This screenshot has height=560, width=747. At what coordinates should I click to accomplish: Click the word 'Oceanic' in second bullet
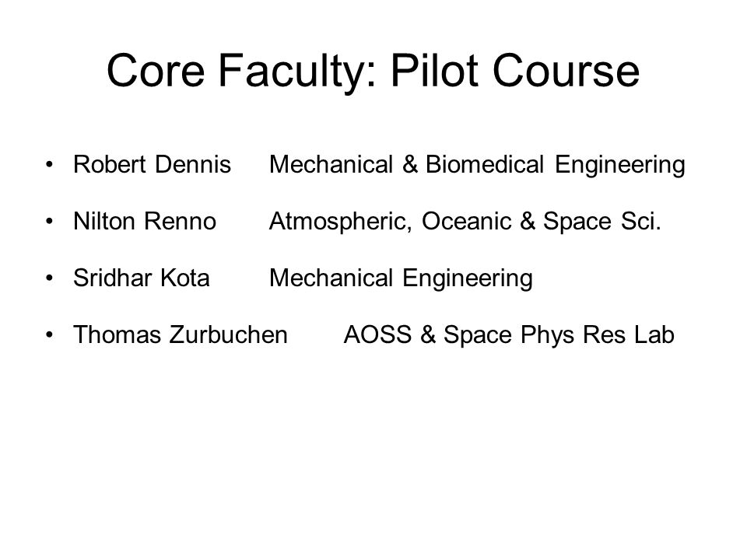[466, 222]
